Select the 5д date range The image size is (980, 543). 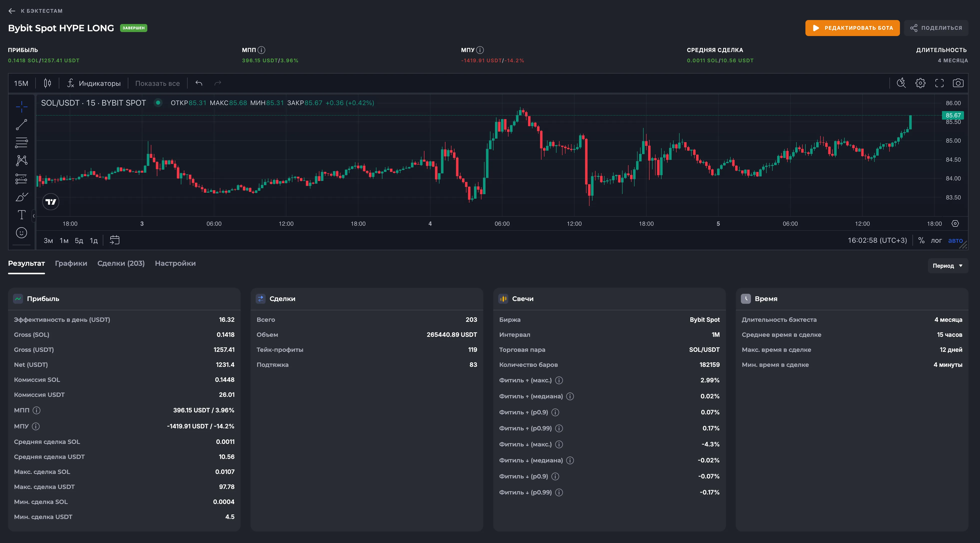point(79,240)
